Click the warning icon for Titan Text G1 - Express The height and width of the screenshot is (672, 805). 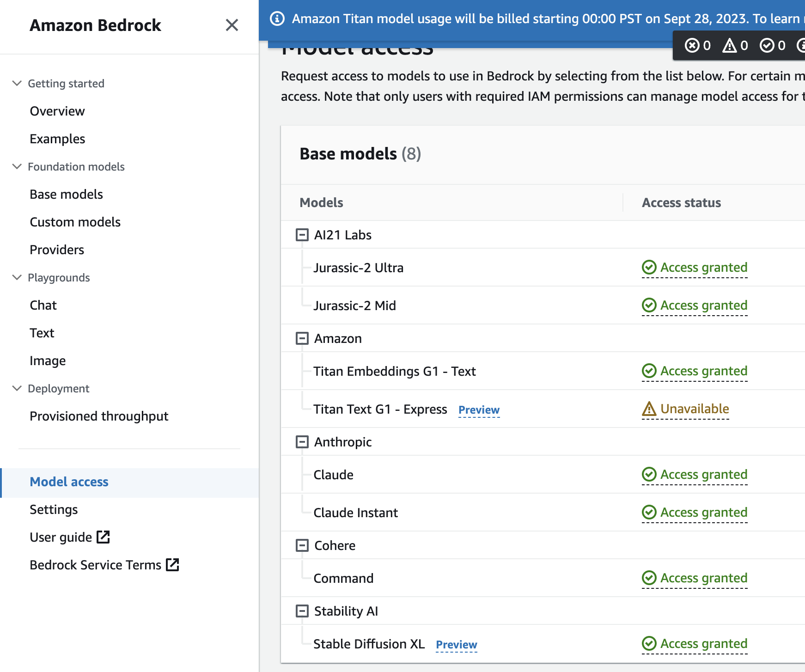click(649, 409)
